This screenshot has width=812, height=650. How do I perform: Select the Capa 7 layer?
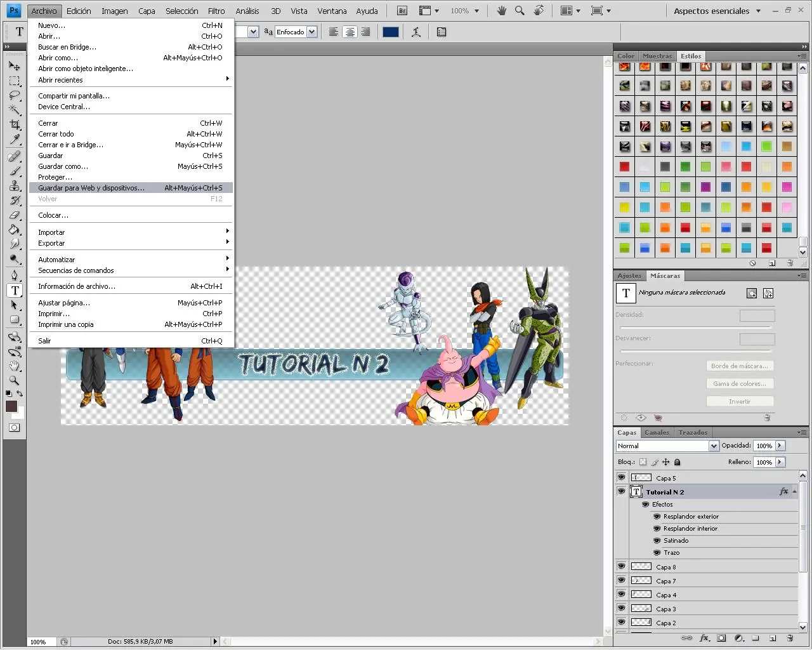click(x=713, y=580)
